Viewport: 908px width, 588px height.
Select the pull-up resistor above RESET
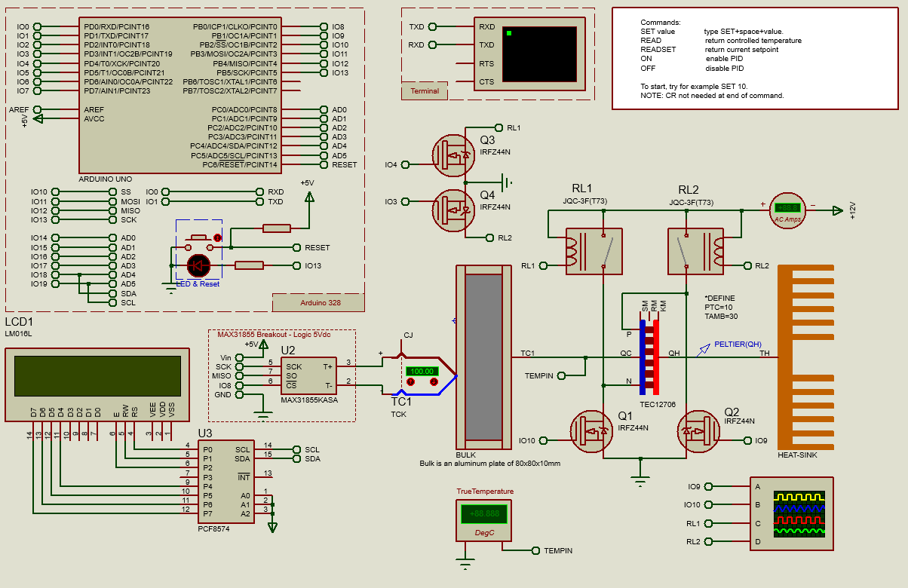[276, 228]
